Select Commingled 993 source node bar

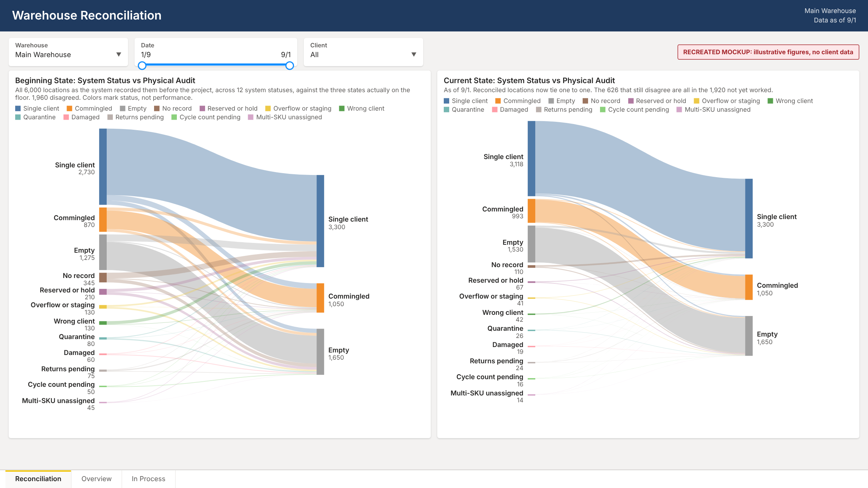(x=531, y=211)
